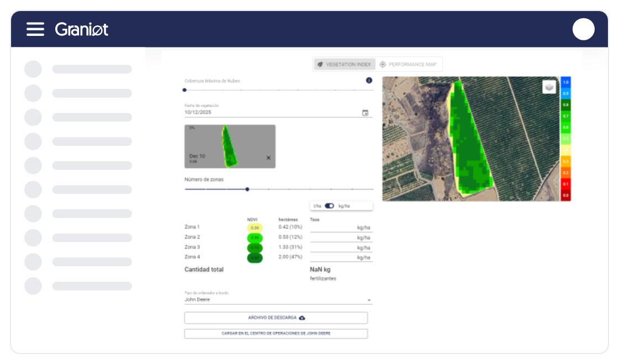Click the Zona 1 NDVI yellow badge

pyautogui.click(x=255, y=228)
